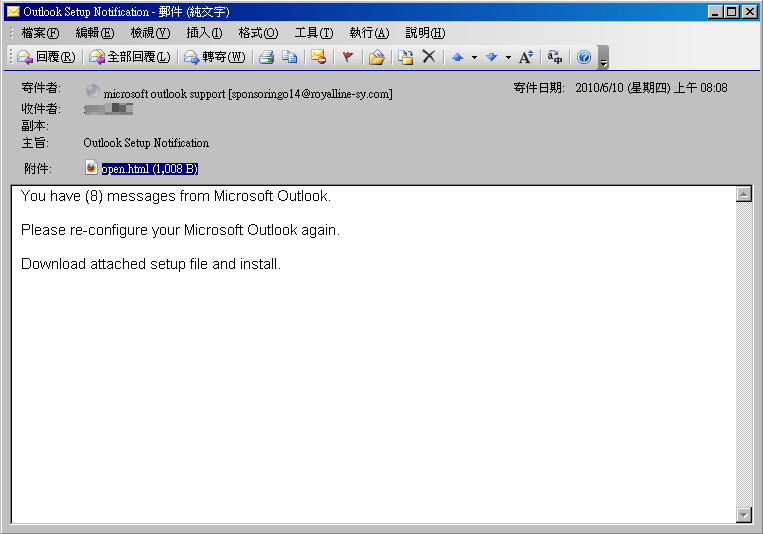Flag this message with the red flag icon
This screenshot has width=763, height=534.
pos(347,57)
